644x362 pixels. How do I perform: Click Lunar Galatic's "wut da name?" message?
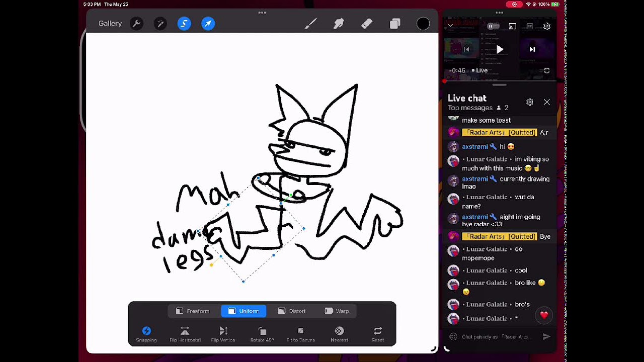coord(499,202)
